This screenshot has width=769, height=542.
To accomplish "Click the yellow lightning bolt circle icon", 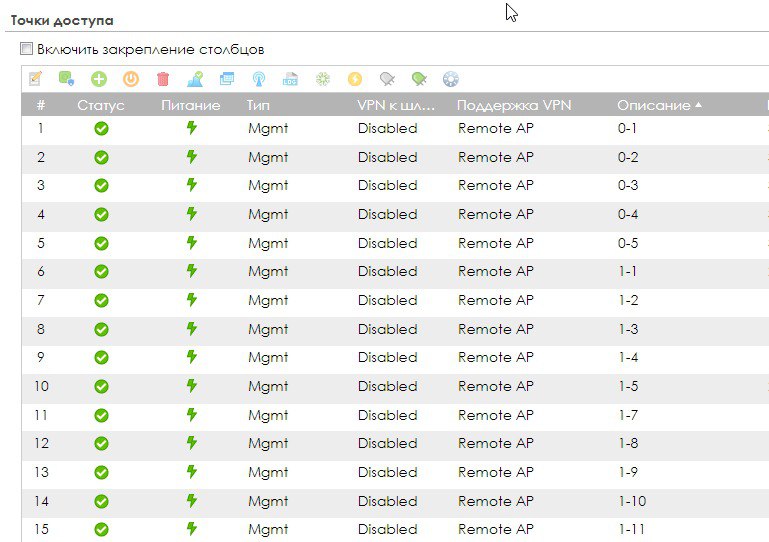I will [x=355, y=79].
